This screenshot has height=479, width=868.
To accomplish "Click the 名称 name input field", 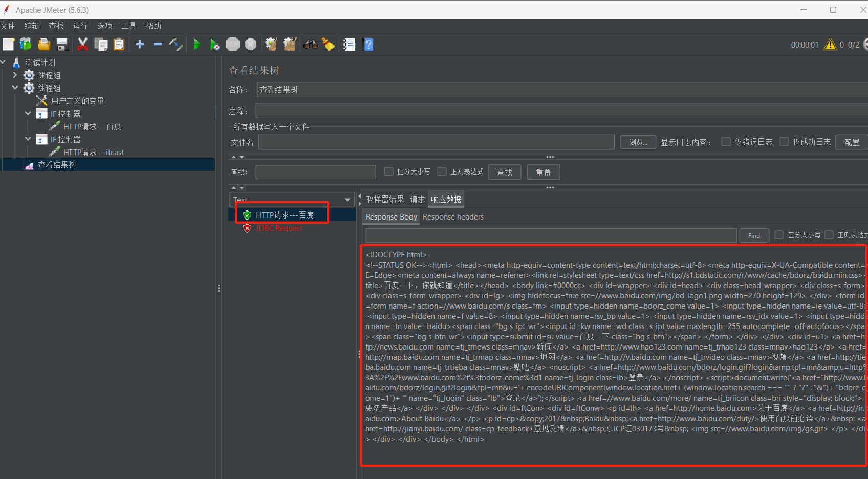I will (562, 90).
